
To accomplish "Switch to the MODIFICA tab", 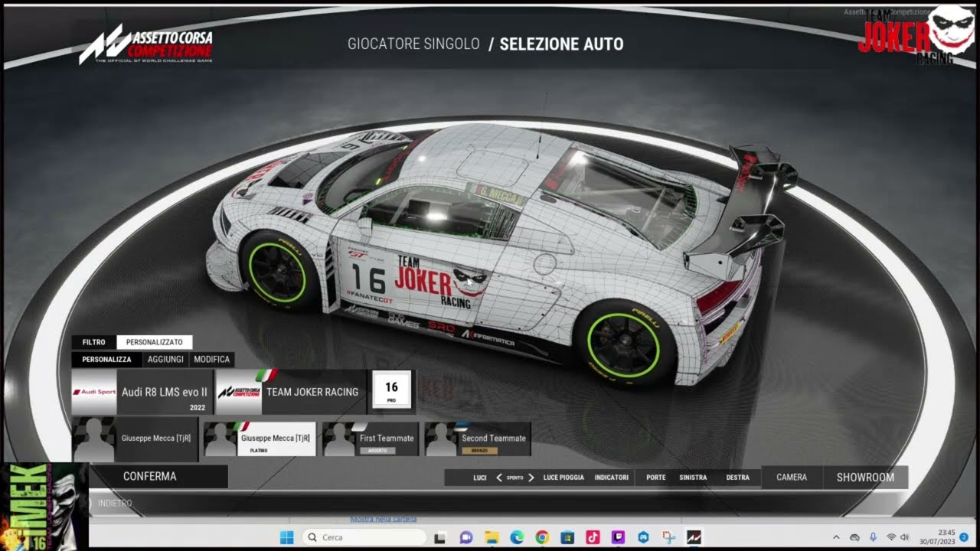I will coord(211,359).
